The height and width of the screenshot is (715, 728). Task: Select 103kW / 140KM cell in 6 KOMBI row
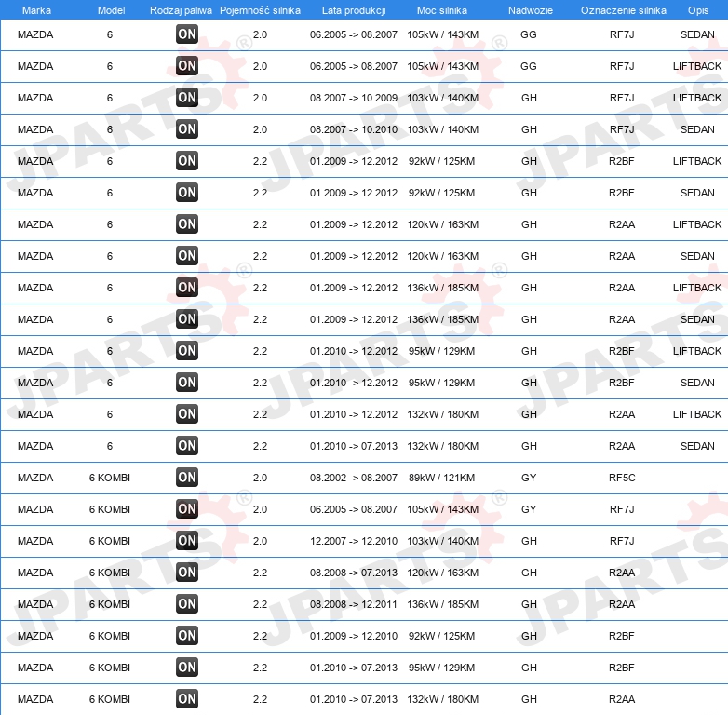pos(442,541)
